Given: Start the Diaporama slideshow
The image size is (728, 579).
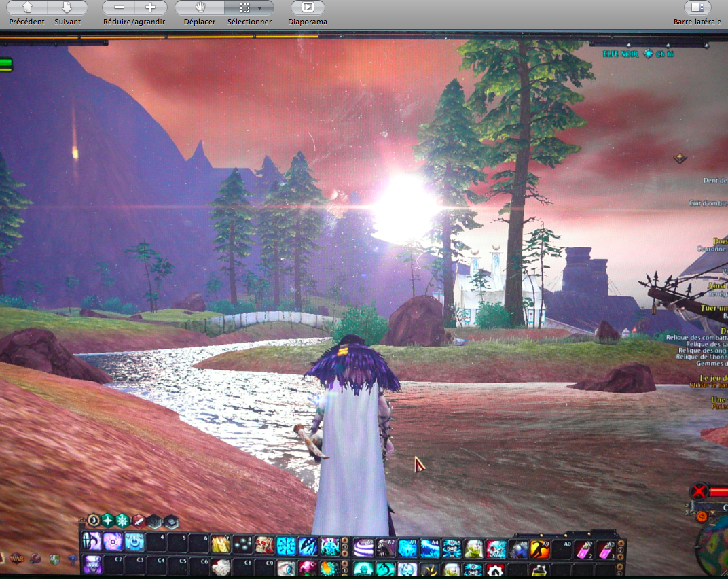Looking at the screenshot, I should click(308, 7).
